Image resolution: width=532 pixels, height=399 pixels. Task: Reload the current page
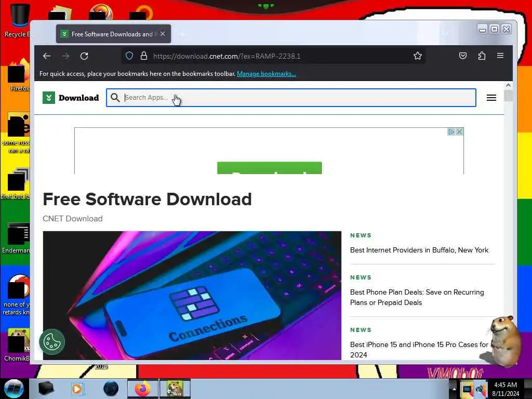pos(84,56)
